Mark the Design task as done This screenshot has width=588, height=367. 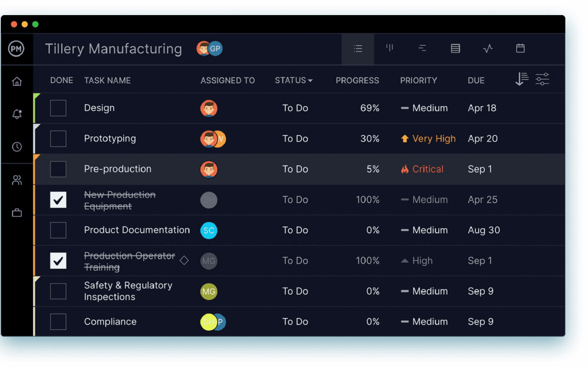[x=58, y=108]
